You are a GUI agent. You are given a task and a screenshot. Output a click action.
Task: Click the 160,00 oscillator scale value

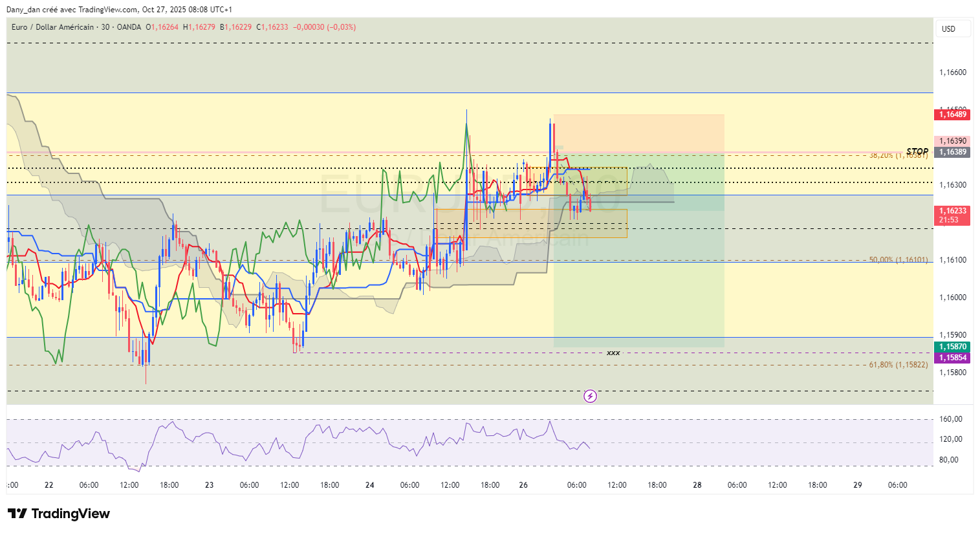(x=951, y=419)
